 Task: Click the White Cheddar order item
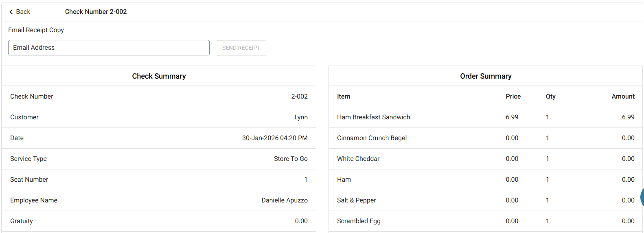click(x=358, y=159)
